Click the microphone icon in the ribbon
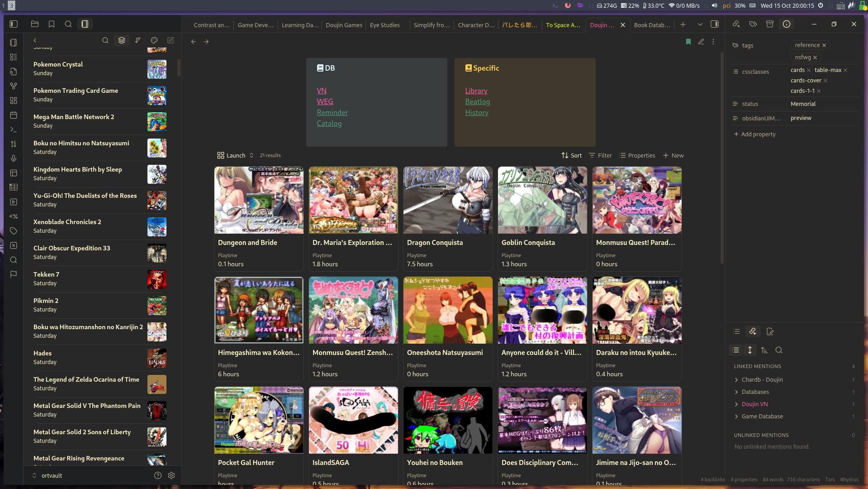This screenshot has width=868, height=489. pyautogui.click(x=14, y=158)
